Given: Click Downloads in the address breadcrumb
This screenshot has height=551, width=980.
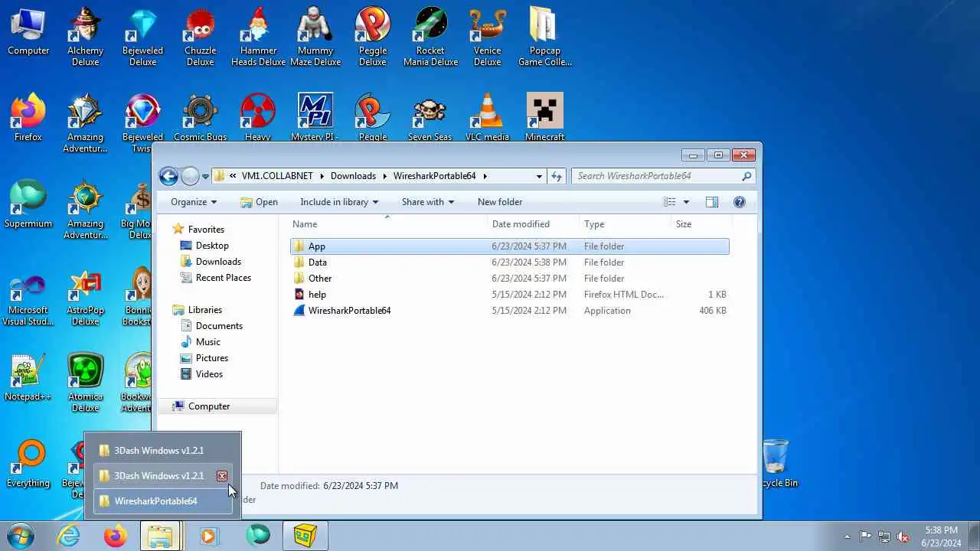Looking at the screenshot, I should [x=353, y=176].
